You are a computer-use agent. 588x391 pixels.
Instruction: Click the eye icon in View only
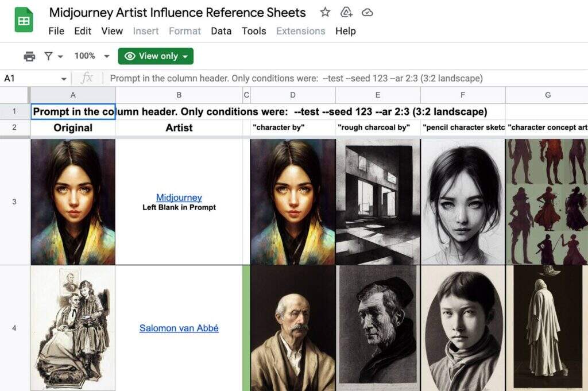[130, 56]
